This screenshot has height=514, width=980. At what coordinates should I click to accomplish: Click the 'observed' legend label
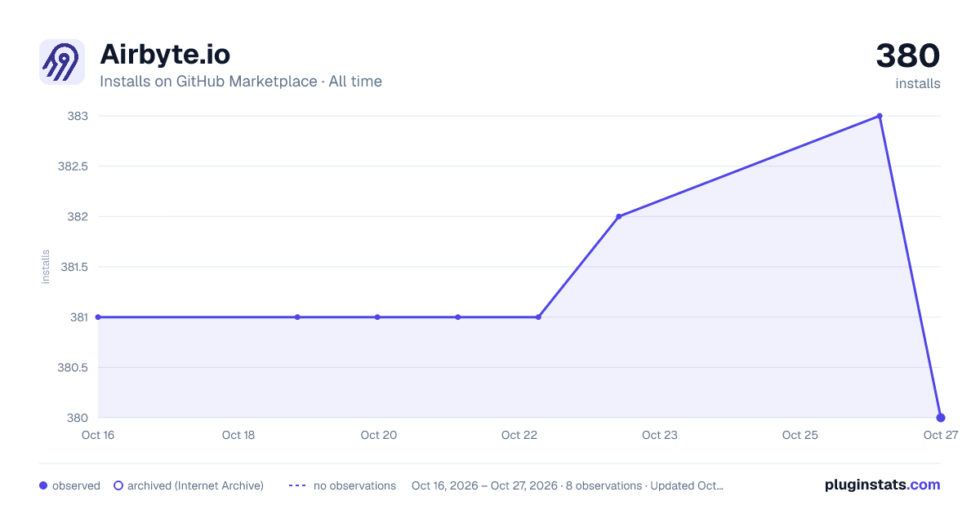coord(76,485)
